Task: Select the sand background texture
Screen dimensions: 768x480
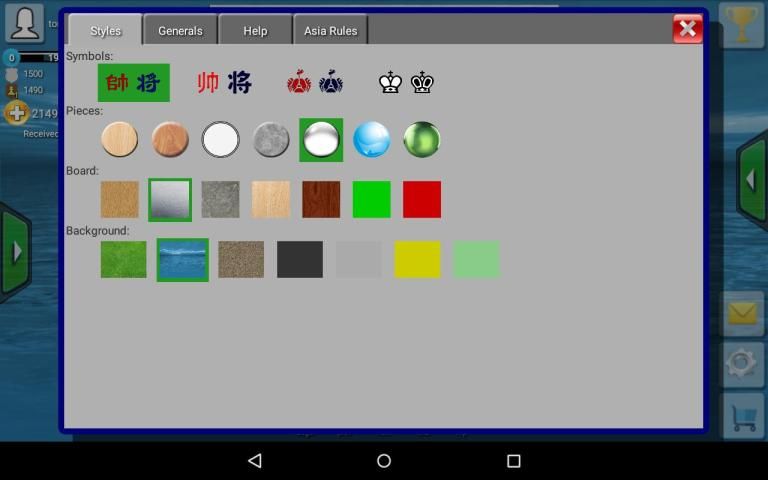Action: [241, 259]
